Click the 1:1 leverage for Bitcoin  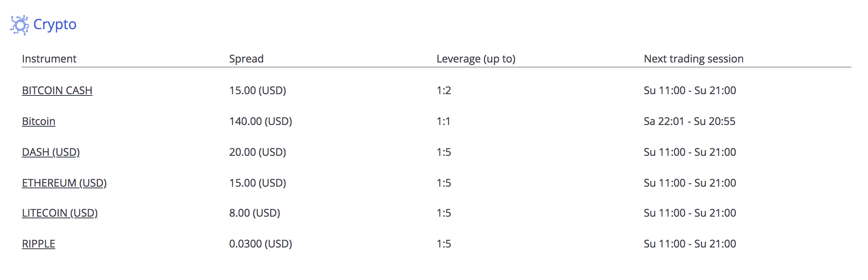pyautogui.click(x=443, y=121)
